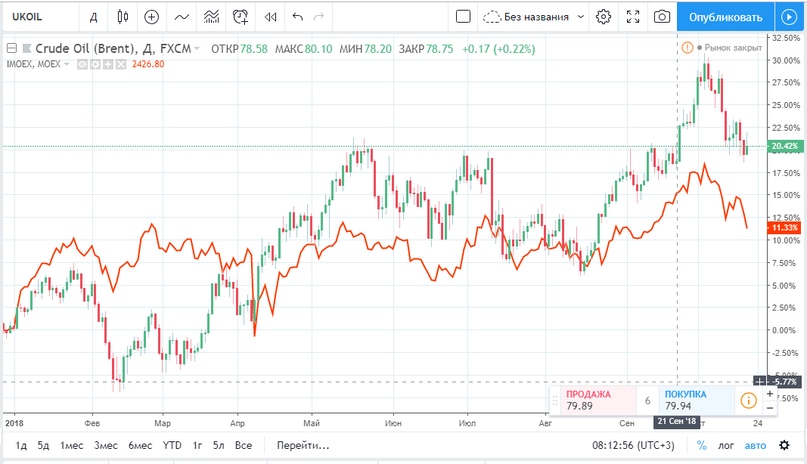Toggle the 'авто' auto scale option
The width and height of the screenshot is (807, 464).
pos(754,446)
